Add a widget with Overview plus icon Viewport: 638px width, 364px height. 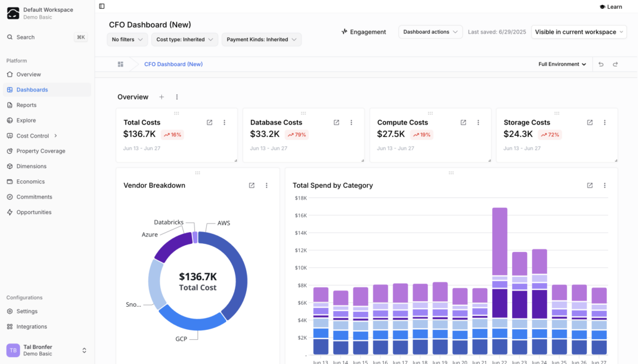coord(161,97)
